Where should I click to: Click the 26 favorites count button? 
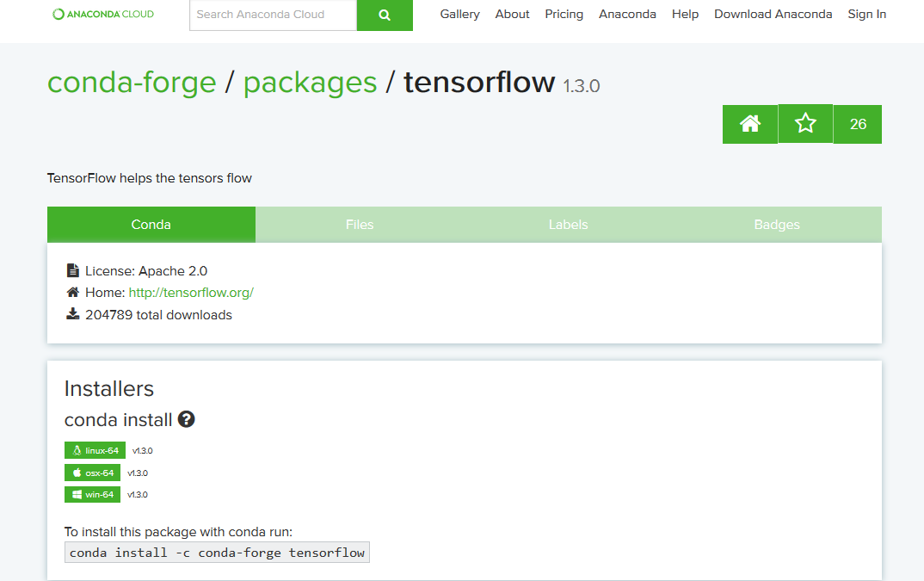coord(858,124)
